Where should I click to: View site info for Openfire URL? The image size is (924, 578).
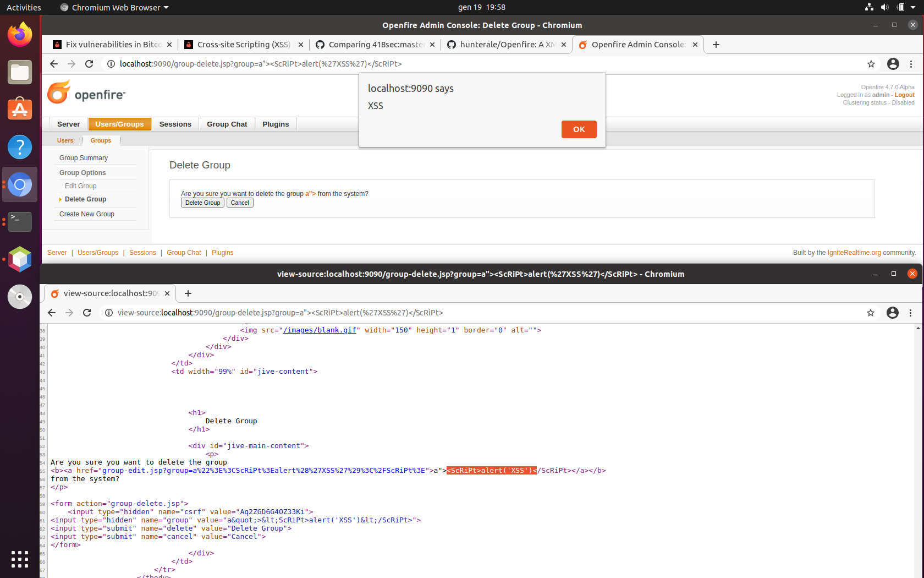click(x=111, y=64)
